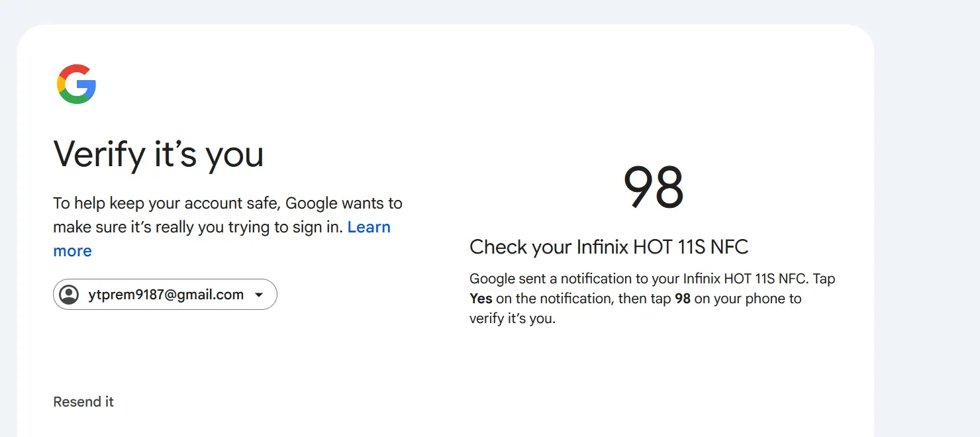Click the Google logo

click(x=77, y=84)
